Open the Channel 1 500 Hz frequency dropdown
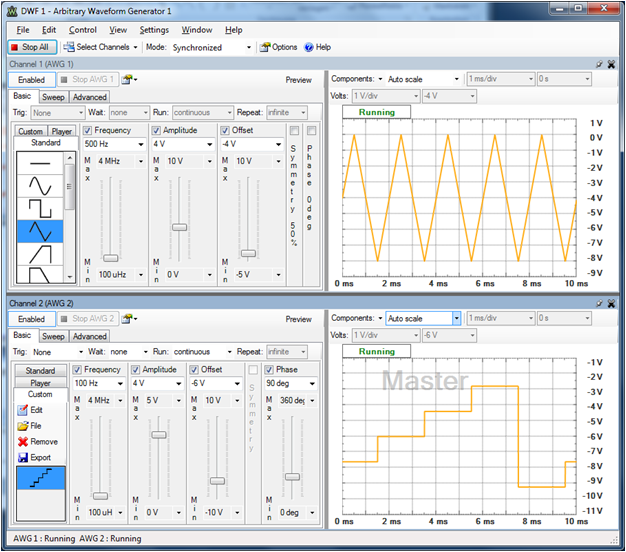Image resolution: width=626 pixels, height=552 pixels. point(142,144)
